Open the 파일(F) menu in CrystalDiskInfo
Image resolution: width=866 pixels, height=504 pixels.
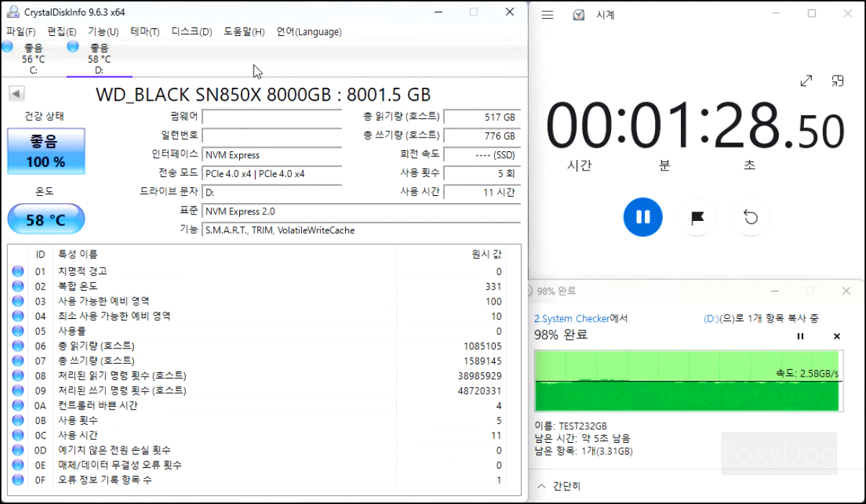coord(21,32)
